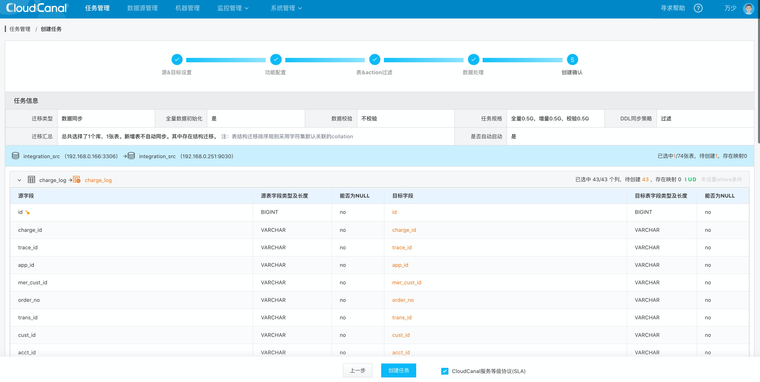
Task: Click the source table grid icon beside charge_log
Action: point(32,180)
